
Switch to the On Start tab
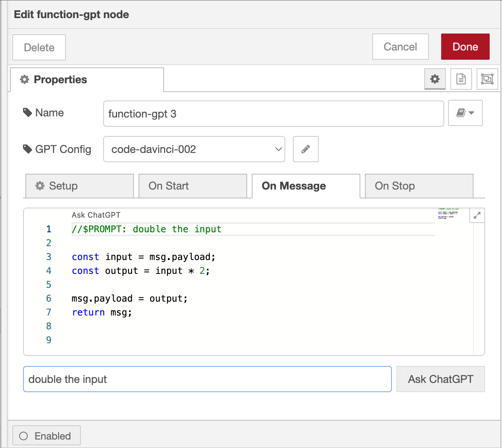pos(192,186)
